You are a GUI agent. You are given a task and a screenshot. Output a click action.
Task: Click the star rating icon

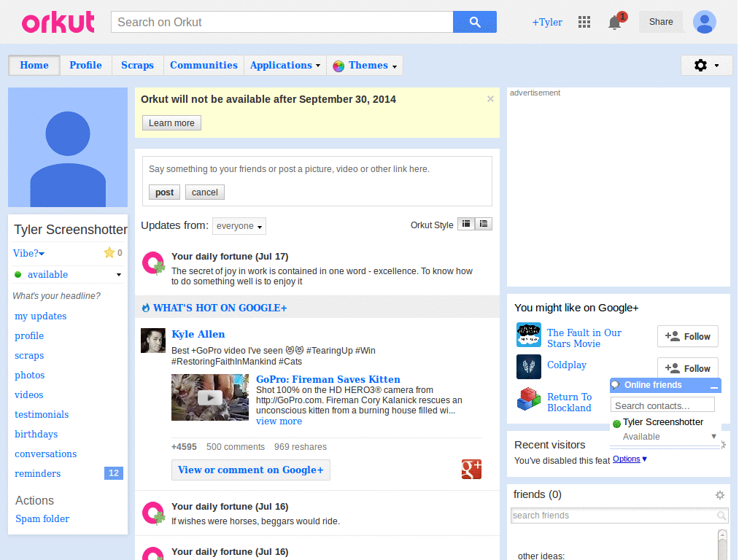pos(109,253)
